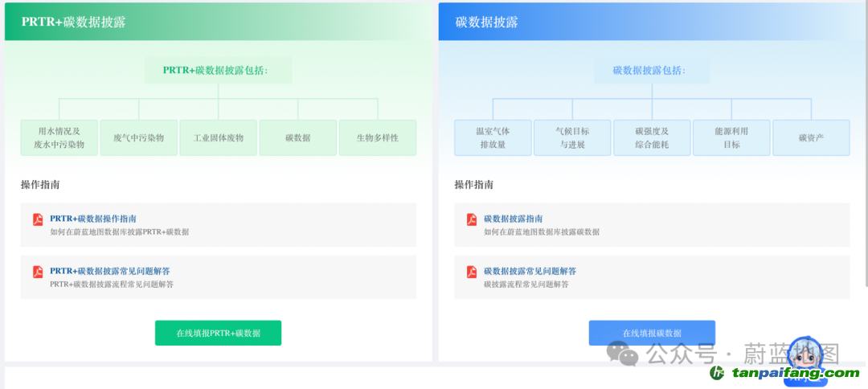Select the 用水情况及废水中污染物 box

(x=59, y=137)
